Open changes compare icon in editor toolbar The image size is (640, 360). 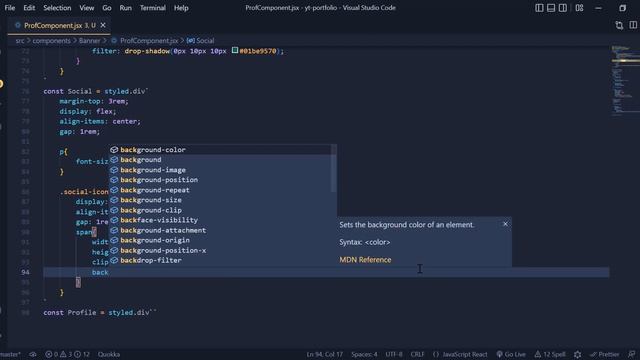coord(619,25)
